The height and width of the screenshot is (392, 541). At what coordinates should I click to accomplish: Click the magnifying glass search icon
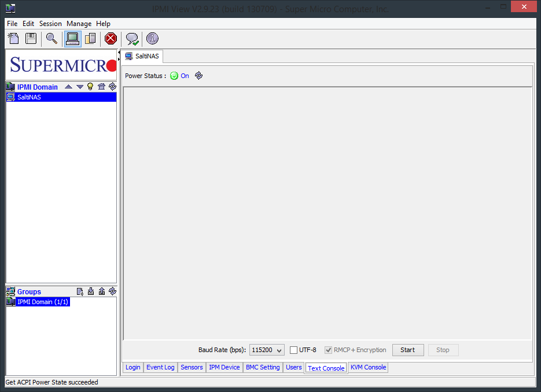[51, 38]
